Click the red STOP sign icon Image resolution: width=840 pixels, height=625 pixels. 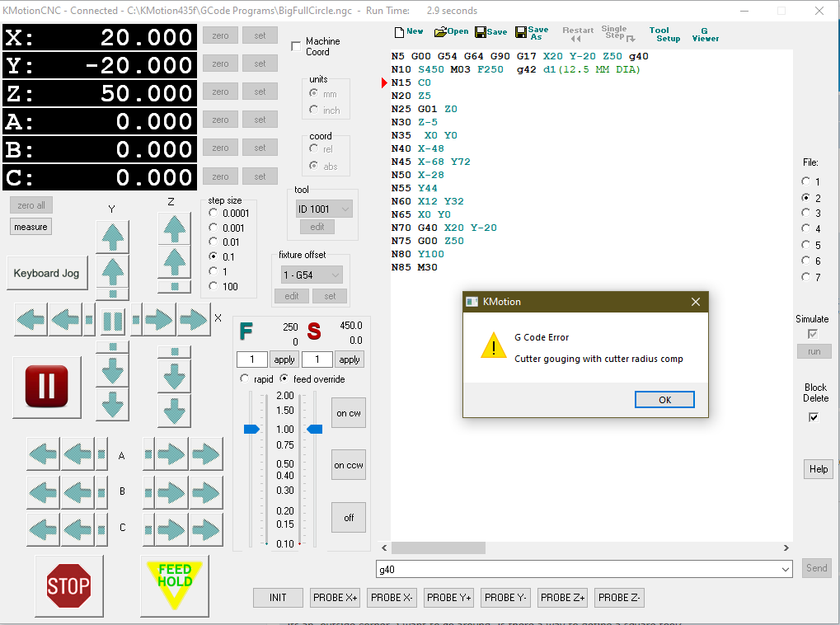68,585
